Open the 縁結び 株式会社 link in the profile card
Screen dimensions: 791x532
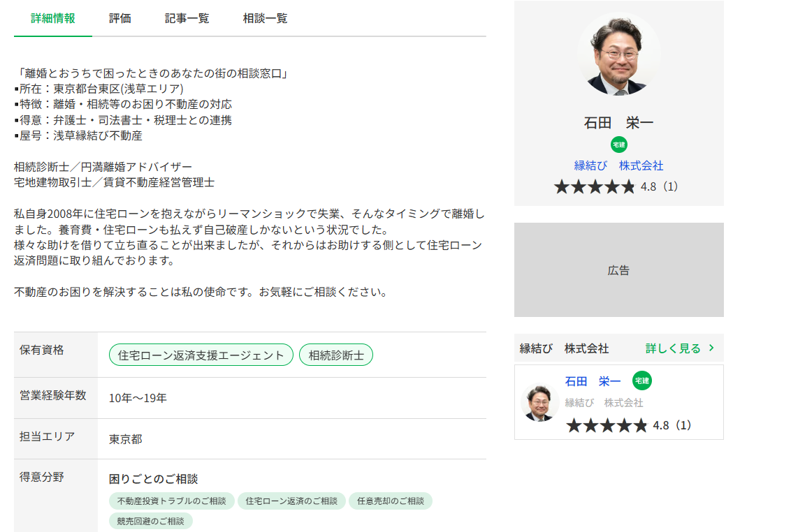point(618,165)
